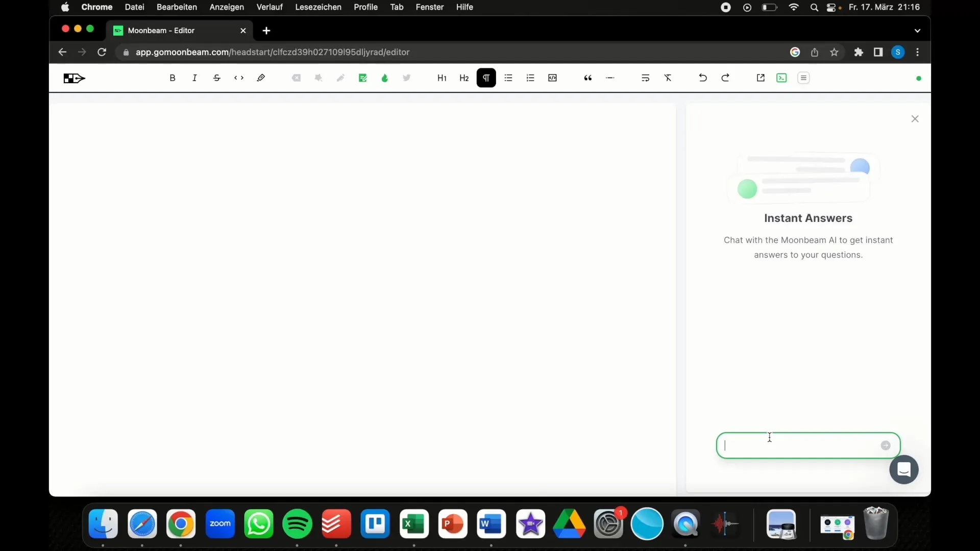Select inline Code formatting tool

pos(238,78)
